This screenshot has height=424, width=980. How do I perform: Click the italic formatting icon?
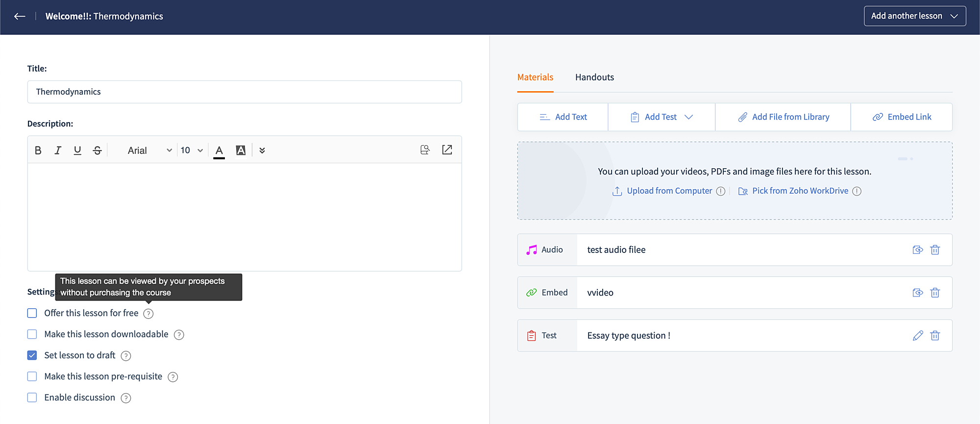point(58,150)
